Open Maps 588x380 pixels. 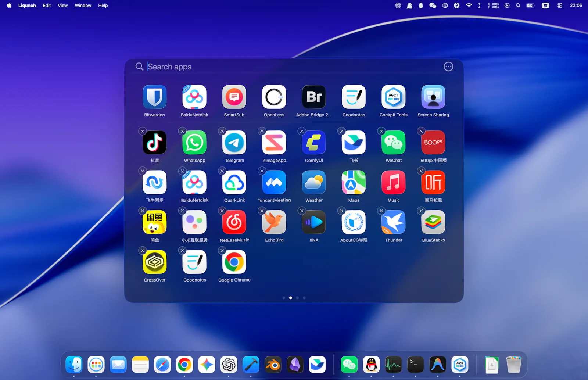click(354, 182)
